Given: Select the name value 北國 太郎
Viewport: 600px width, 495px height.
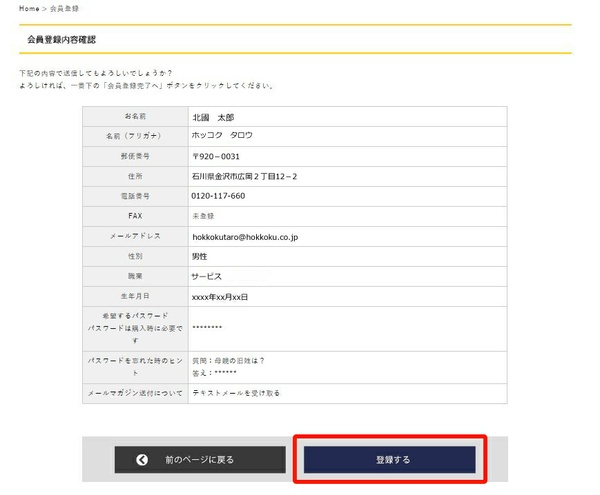Looking at the screenshot, I should tap(213, 117).
